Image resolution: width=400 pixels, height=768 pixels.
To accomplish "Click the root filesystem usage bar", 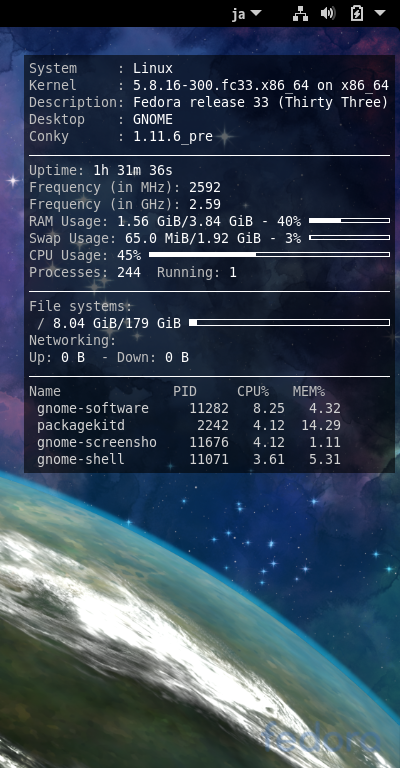I will (289, 323).
